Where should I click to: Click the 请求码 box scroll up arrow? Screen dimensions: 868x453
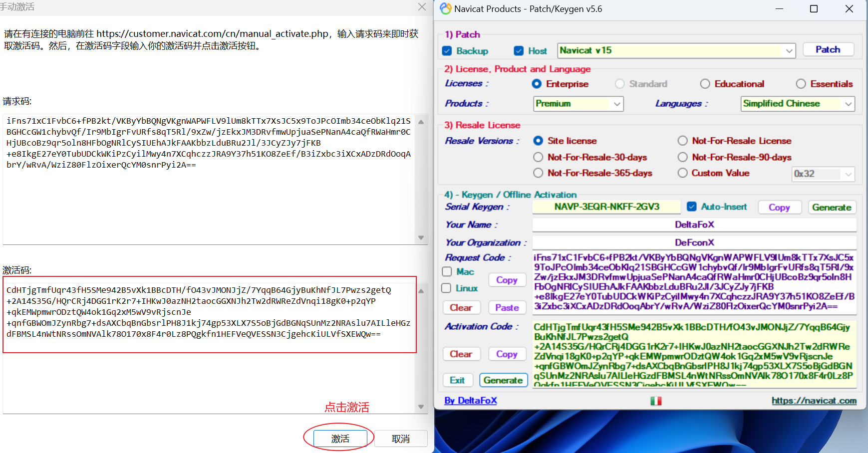coord(421,122)
